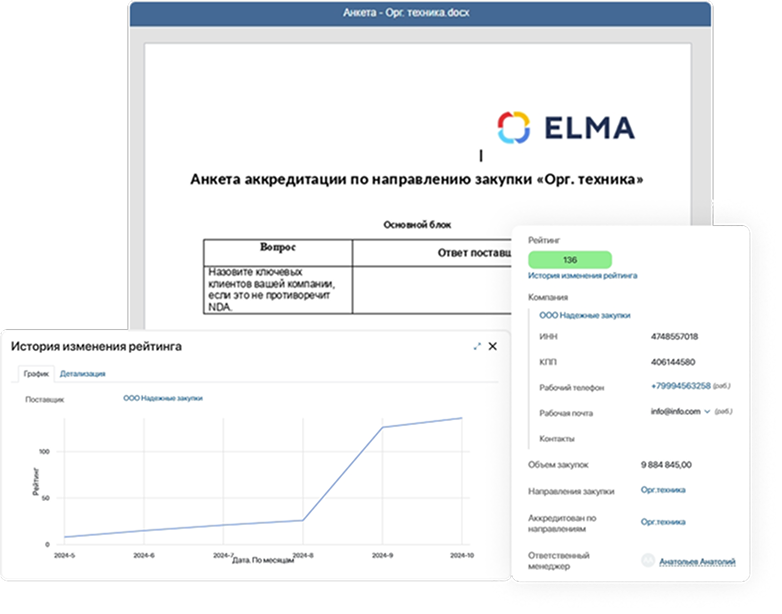This screenshot has width=782, height=614.
Task: Open Орг.техника under Аккредитован по направлениям
Action: coord(663,522)
